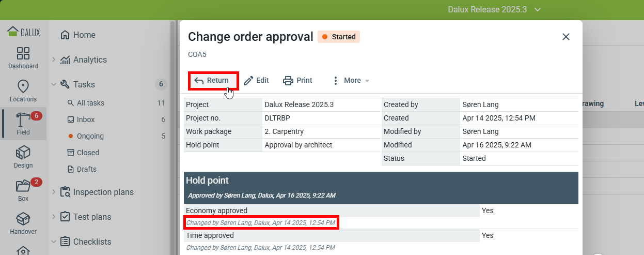
Task: Open the Handover module
Action: (23, 223)
